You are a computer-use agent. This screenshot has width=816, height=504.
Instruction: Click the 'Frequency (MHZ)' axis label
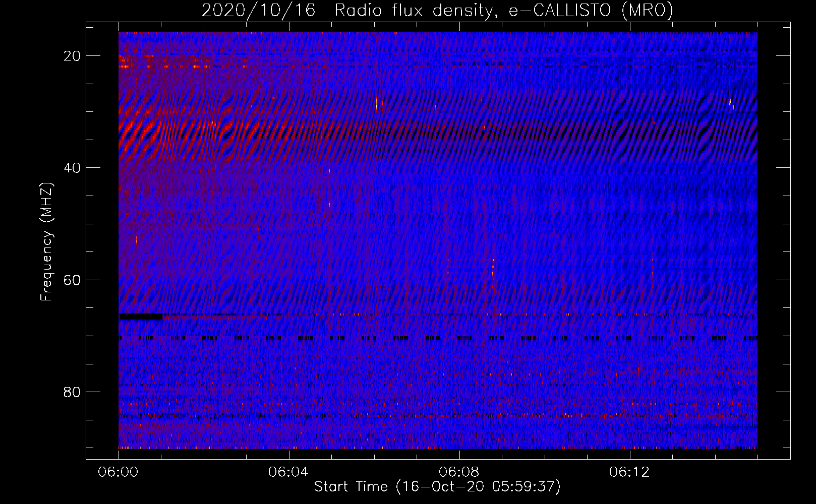[46, 242]
